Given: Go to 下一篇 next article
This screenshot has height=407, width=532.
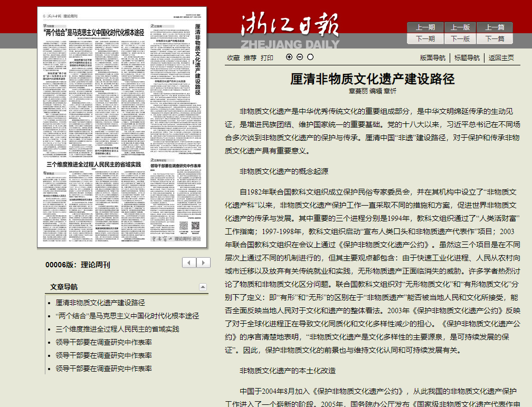Looking at the screenshot, I should coord(495,38).
